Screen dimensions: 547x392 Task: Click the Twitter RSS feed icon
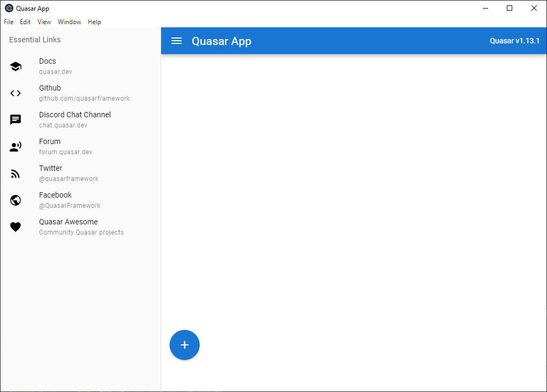[16, 174]
